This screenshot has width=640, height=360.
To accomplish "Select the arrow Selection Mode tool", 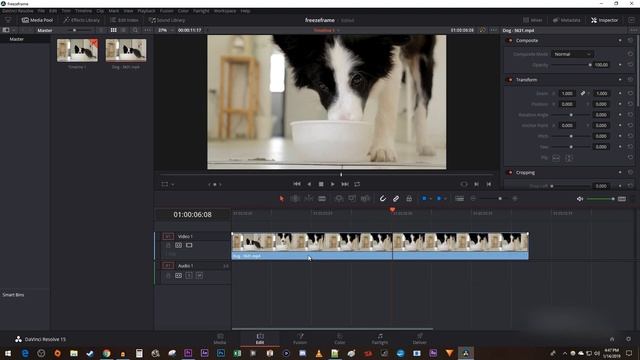I will (x=281, y=199).
